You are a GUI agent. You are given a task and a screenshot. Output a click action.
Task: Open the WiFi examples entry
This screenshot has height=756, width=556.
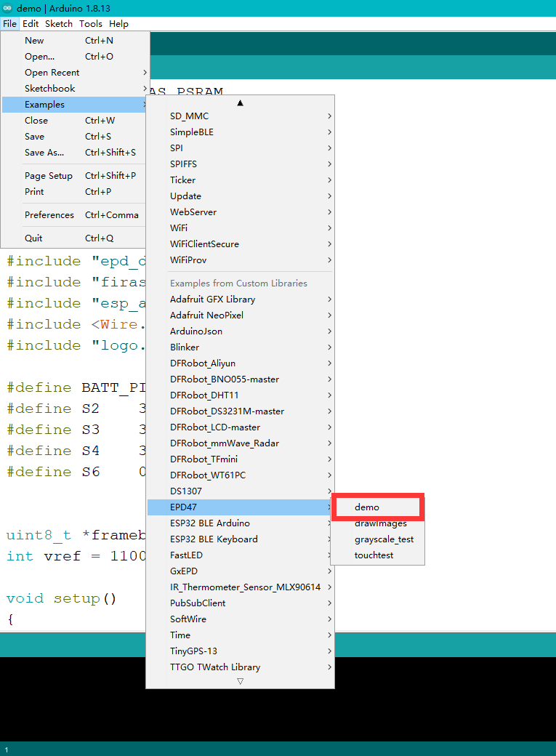click(240, 228)
